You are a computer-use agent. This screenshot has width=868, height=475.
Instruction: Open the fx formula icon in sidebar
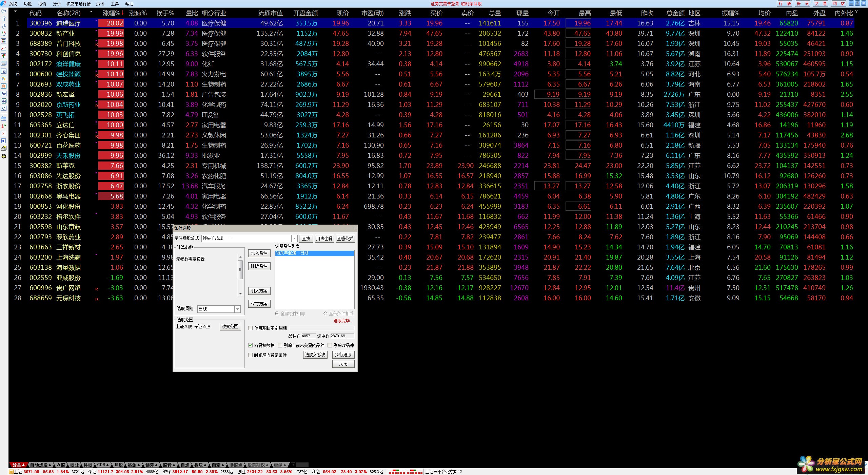(x=4, y=101)
